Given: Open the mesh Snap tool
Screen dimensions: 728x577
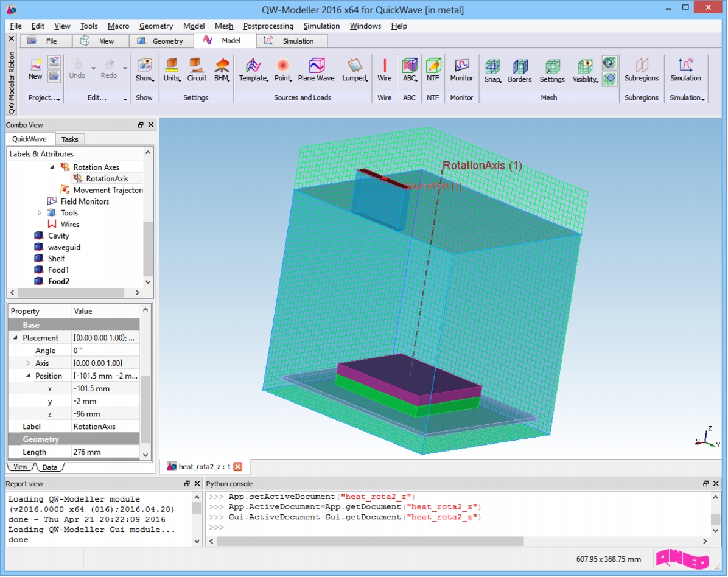Looking at the screenshot, I should pos(492,71).
